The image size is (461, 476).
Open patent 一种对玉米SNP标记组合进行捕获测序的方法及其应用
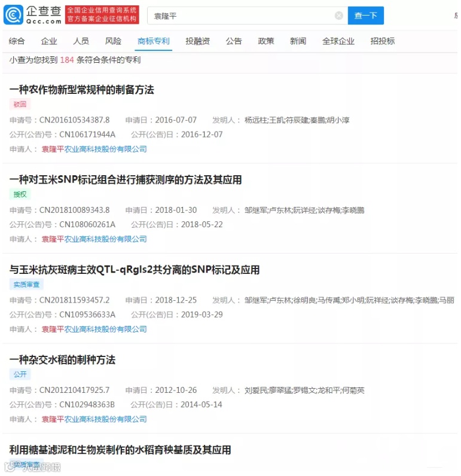click(126, 180)
